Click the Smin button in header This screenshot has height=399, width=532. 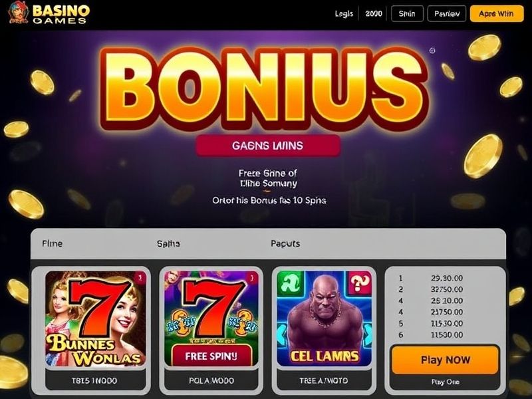click(407, 13)
